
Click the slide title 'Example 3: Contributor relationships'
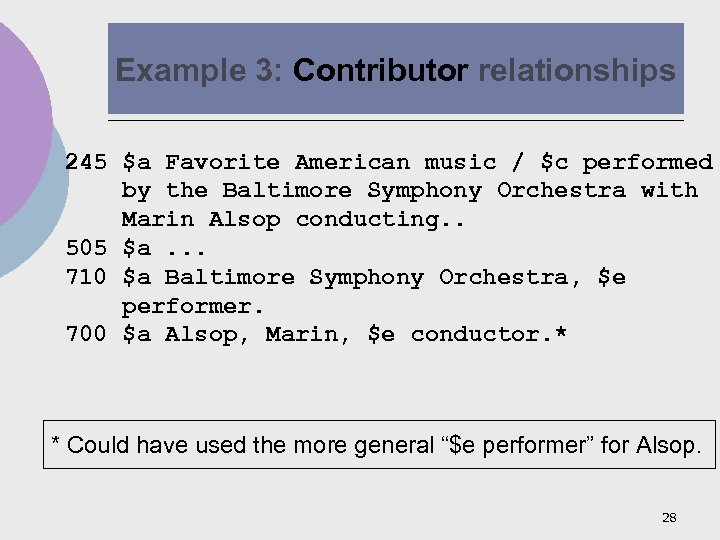tap(395, 71)
